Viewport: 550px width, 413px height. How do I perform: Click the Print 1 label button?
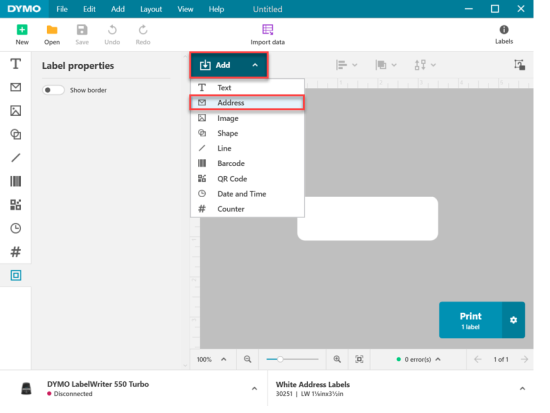[470, 320]
